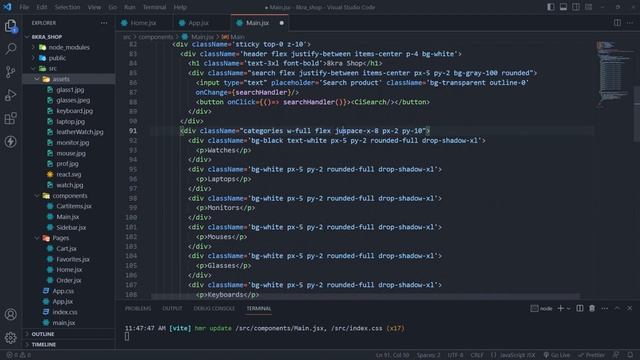
Task: Collapse the components folder
Action: (x=69, y=196)
